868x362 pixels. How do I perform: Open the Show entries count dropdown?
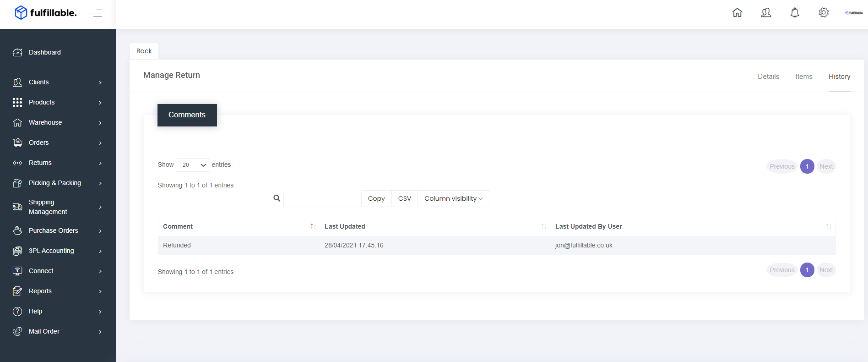(x=193, y=165)
